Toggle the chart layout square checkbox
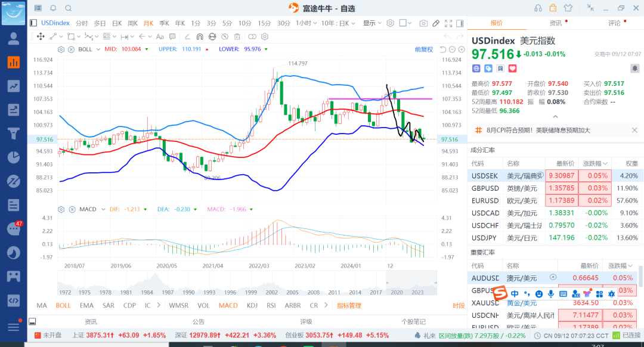644x347 pixels. (403, 23)
